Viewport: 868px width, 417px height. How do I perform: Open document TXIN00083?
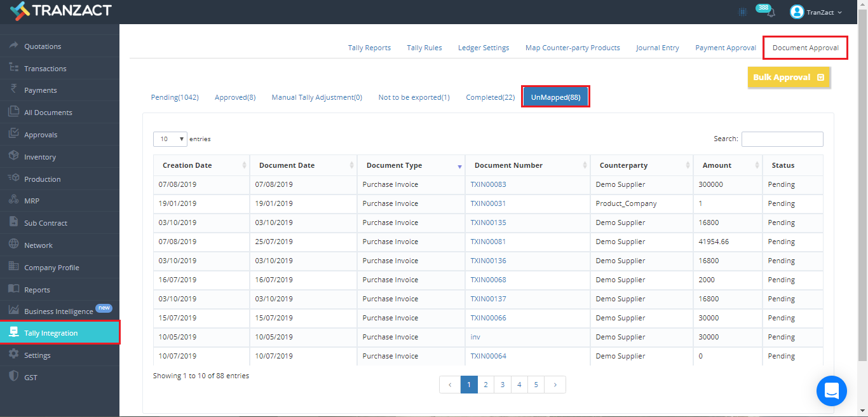(x=488, y=184)
